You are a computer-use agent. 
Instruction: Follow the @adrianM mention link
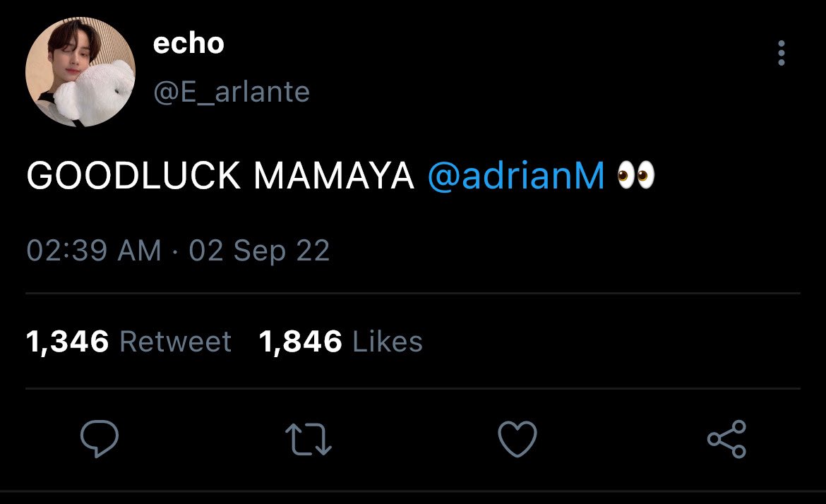pos(516,175)
